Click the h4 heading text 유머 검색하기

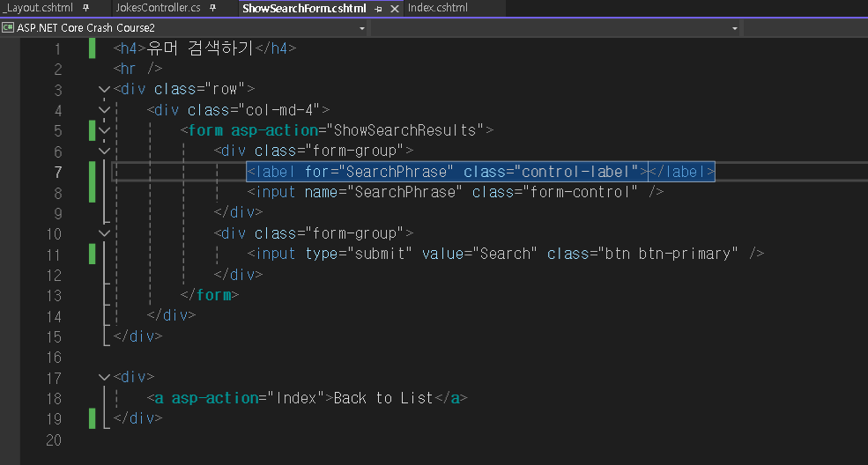pyautogui.click(x=200, y=48)
